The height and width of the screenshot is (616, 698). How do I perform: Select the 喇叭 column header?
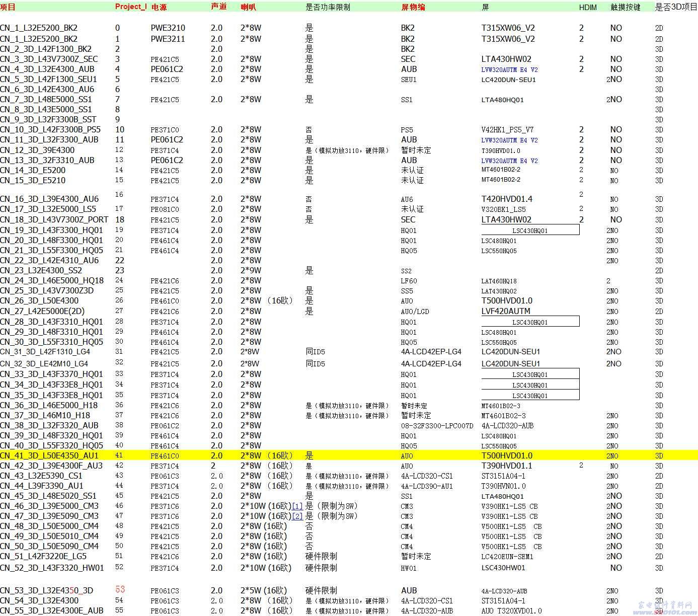click(x=249, y=7)
